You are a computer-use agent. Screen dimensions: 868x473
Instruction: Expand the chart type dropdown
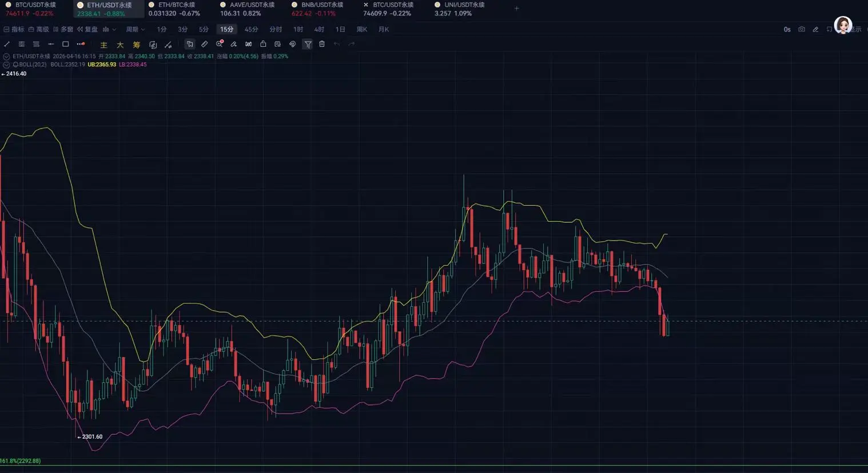(109, 29)
